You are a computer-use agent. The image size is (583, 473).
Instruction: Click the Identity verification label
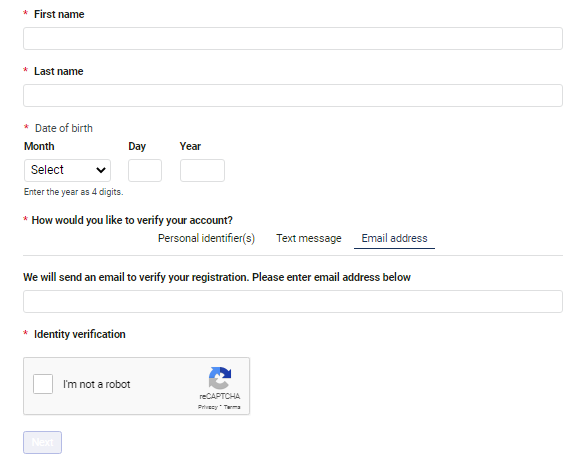tap(80, 334)
